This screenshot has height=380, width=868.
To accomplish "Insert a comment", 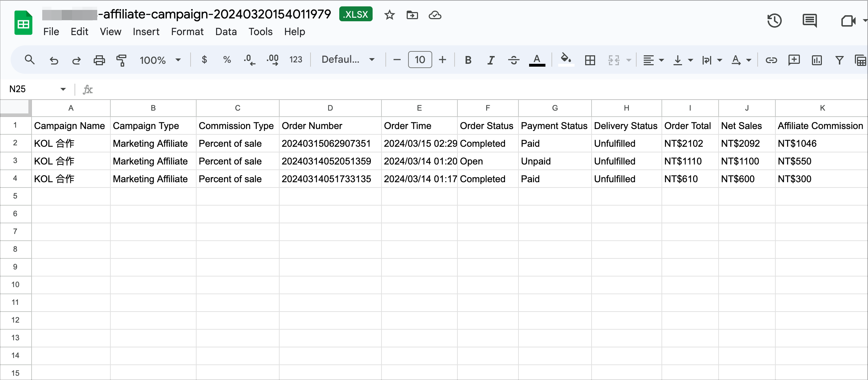I will (794, 60).
